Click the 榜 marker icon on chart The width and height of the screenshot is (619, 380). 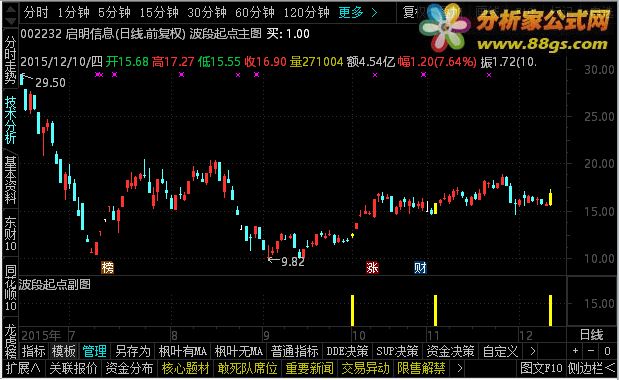(107, 268)
